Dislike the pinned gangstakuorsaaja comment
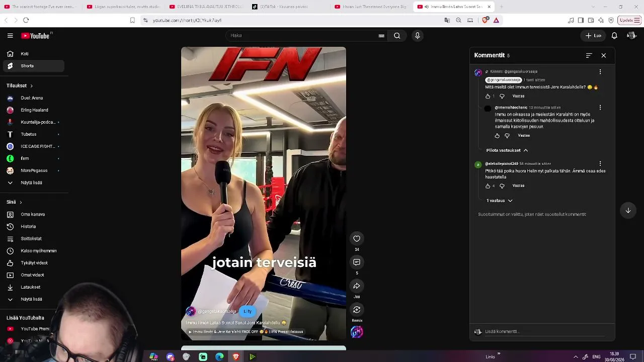The height and width of the screenshot is (362, 644). (502, 96)
